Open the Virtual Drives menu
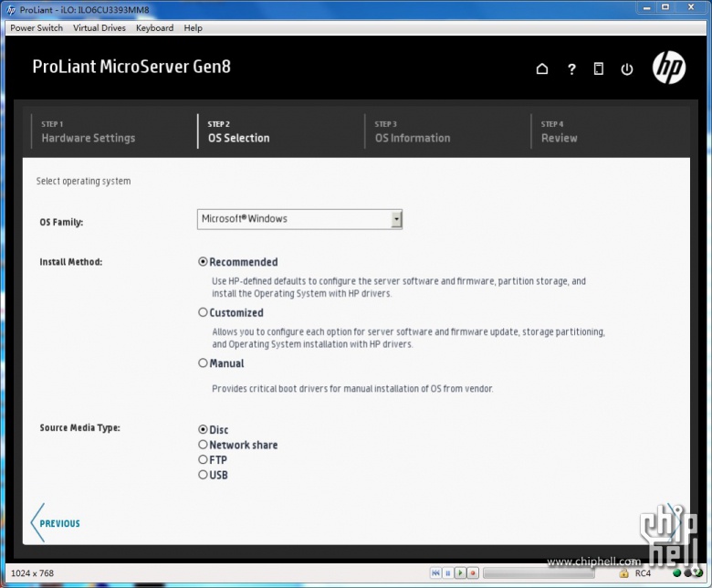 pyautogui.click(x=99, y=27)
